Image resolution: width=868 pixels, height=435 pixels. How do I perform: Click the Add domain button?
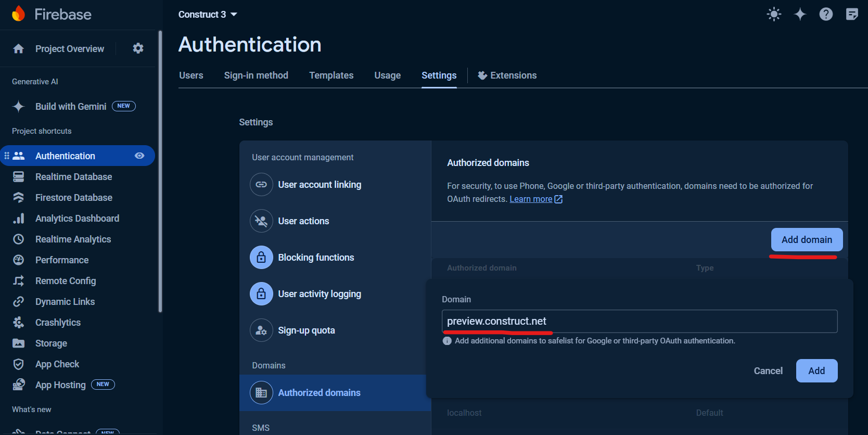point(807,240)
